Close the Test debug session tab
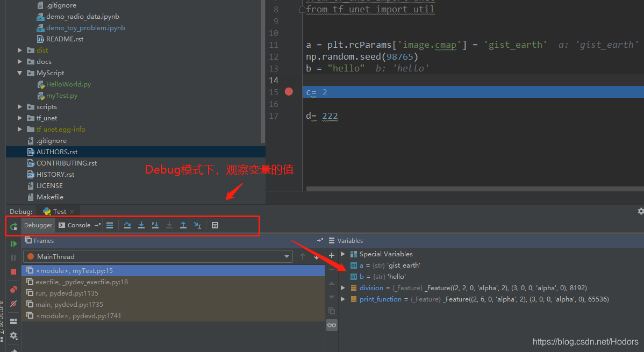Viewport: 644px width, 352px height. [72, 212]
